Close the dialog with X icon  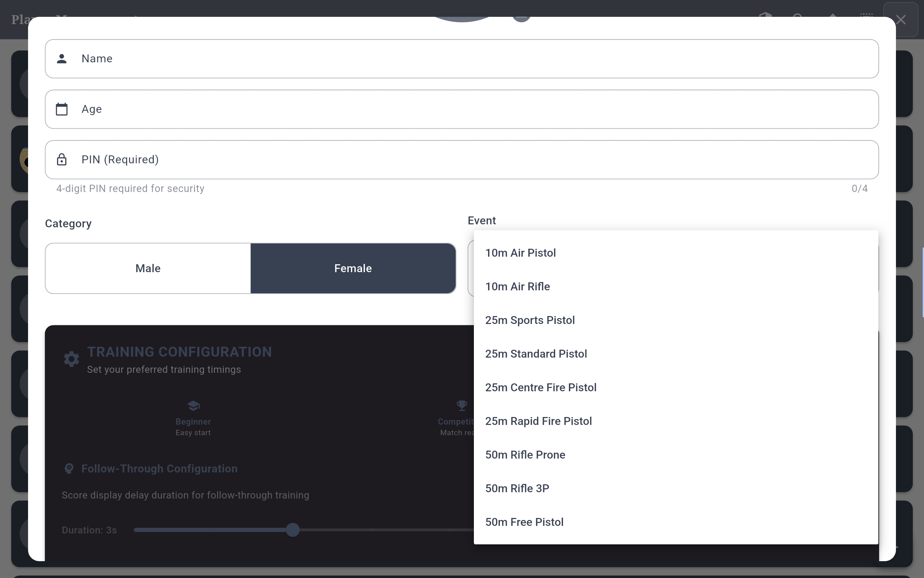[901, 19]
